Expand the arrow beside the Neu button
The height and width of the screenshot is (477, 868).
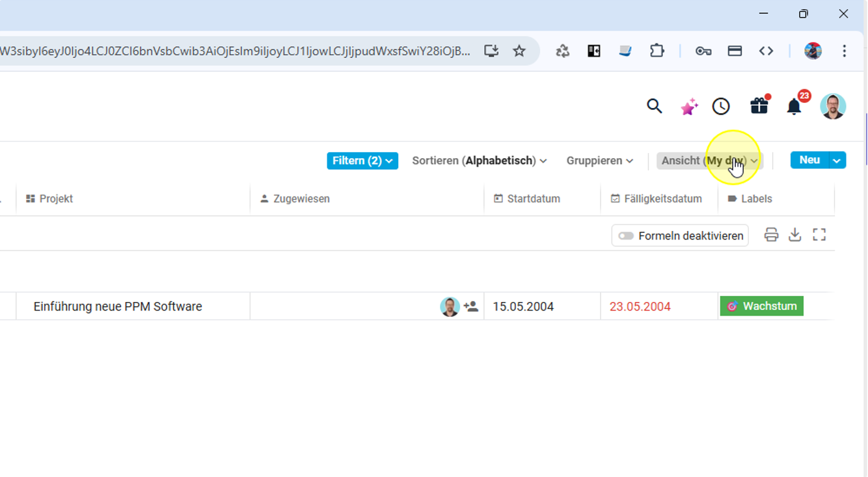coord(837,160)
